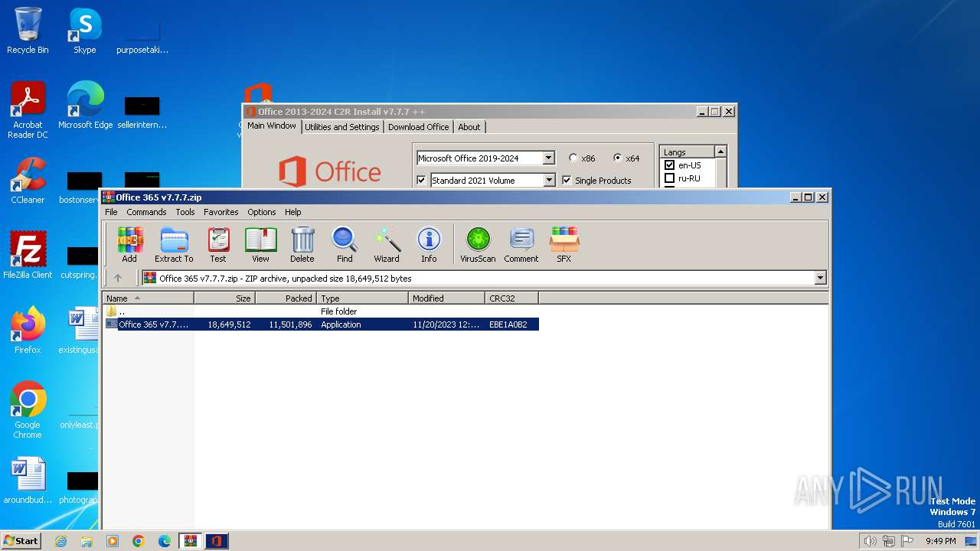Viewport: 980px width, 551px height.
Task: Open the File menu in WinRAR
Action: (x=111, y=212)
